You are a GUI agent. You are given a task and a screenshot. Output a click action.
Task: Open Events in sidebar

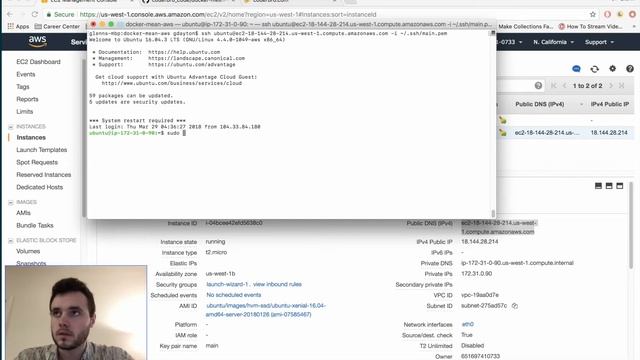click(x=26, y=74)
